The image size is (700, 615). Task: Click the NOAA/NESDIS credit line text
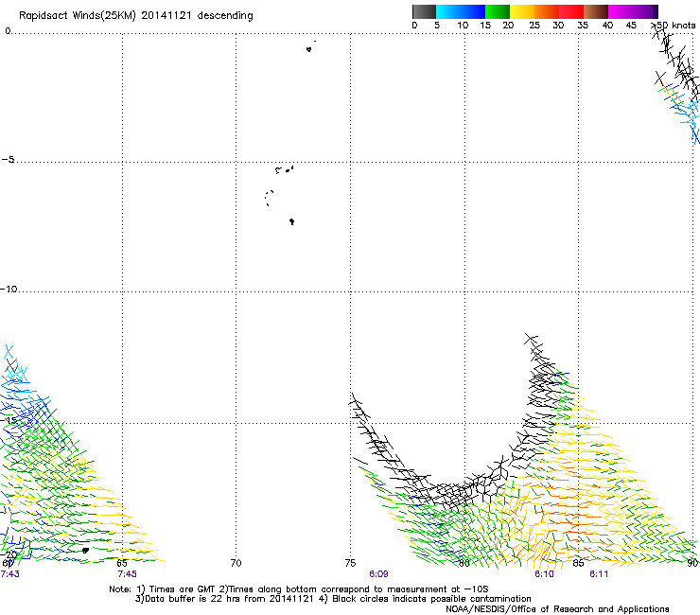point(557,609)
